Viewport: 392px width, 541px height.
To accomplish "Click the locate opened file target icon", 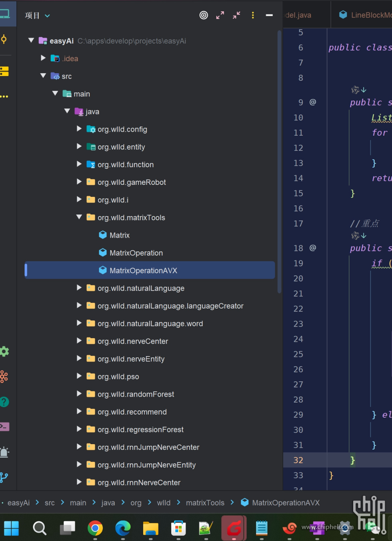I will tap(204, 15).
